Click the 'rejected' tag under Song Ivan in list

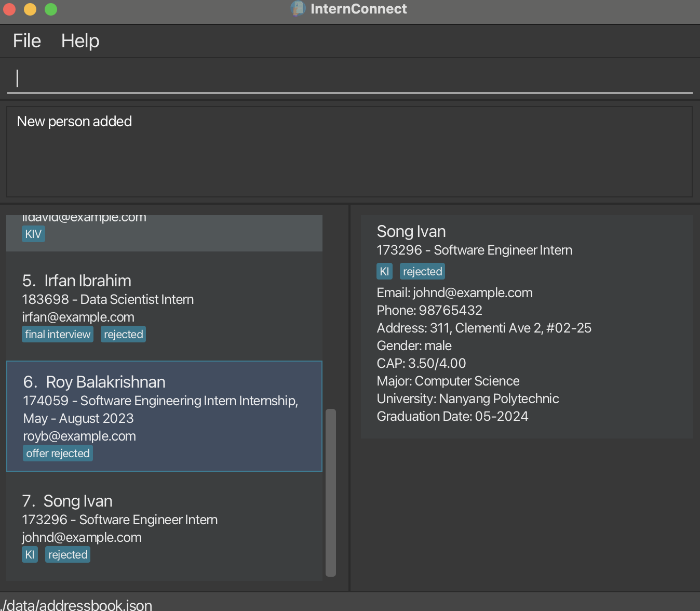pyautogui.click(x=68, y=554)
